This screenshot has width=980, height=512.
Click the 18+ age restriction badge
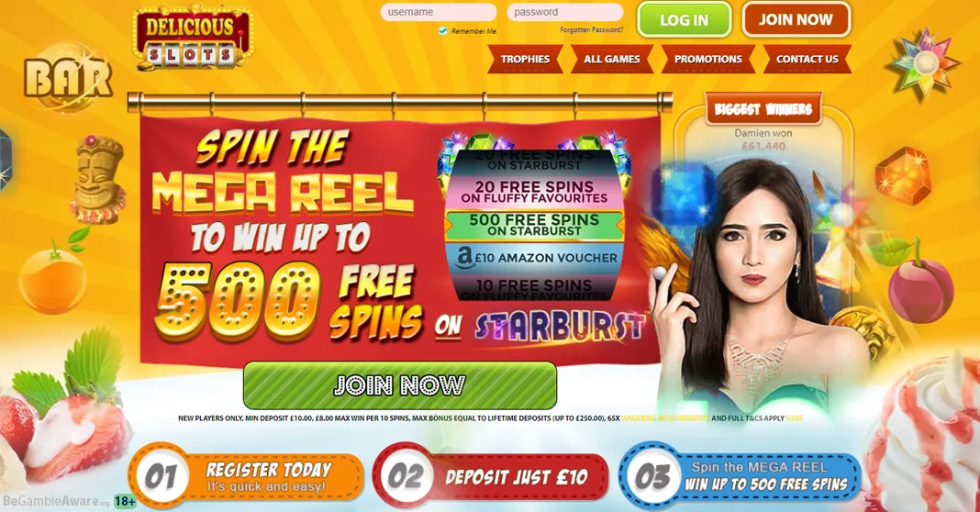coord(126,501)
